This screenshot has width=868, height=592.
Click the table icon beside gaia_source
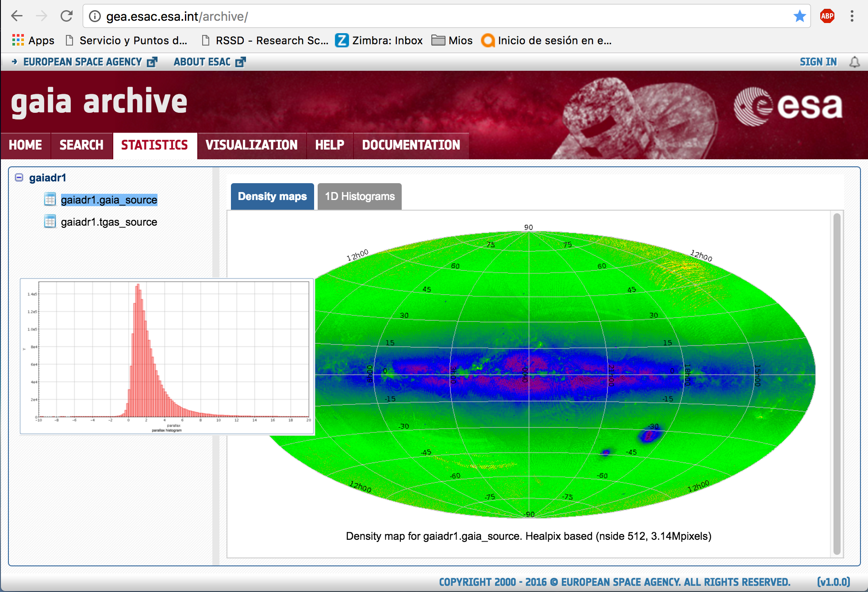pyautogui.click(x=50, y=200)
